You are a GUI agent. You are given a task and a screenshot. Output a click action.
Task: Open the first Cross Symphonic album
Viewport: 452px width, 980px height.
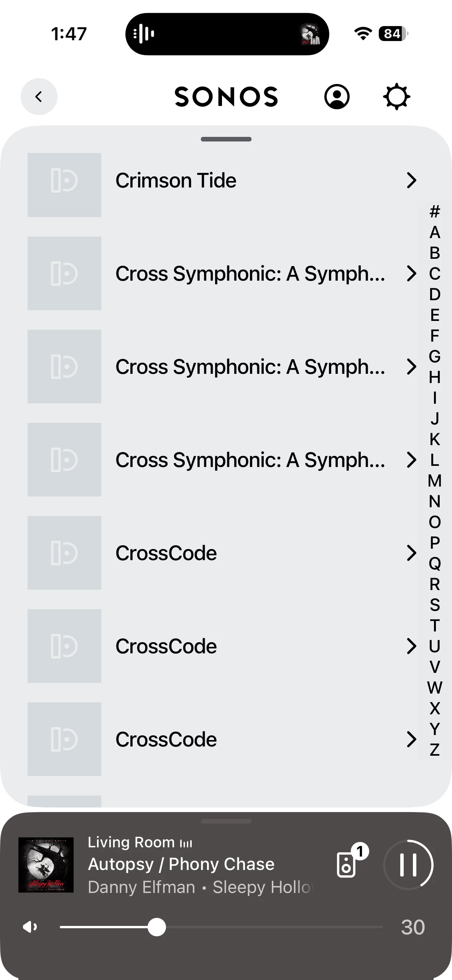(x=250, y=274)
